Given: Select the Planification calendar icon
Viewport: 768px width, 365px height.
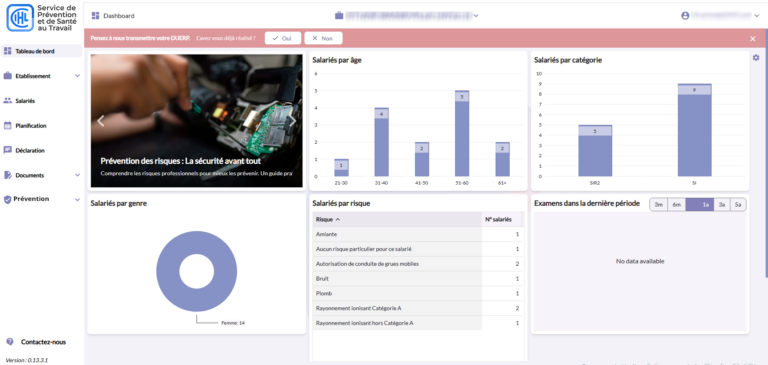Looking at the screenshot, I should (7, 125).
